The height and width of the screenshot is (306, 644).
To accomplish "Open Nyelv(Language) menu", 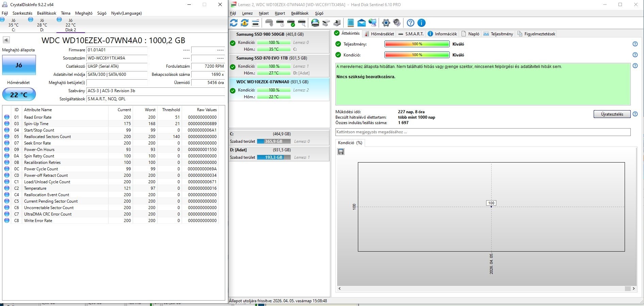I will [x=127, y=13].
